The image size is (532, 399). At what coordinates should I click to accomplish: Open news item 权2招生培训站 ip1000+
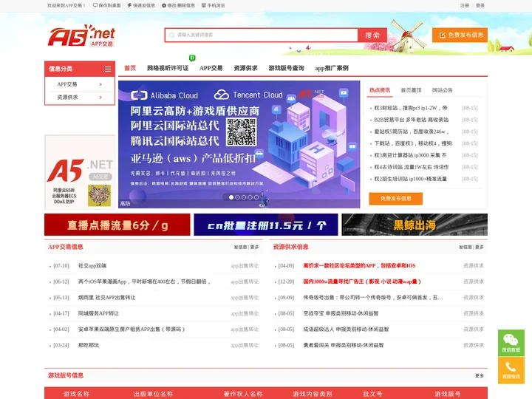coord(411,179)
